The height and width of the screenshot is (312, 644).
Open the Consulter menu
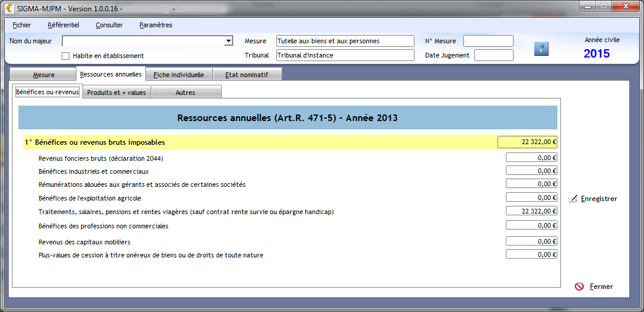coord(109,25)
